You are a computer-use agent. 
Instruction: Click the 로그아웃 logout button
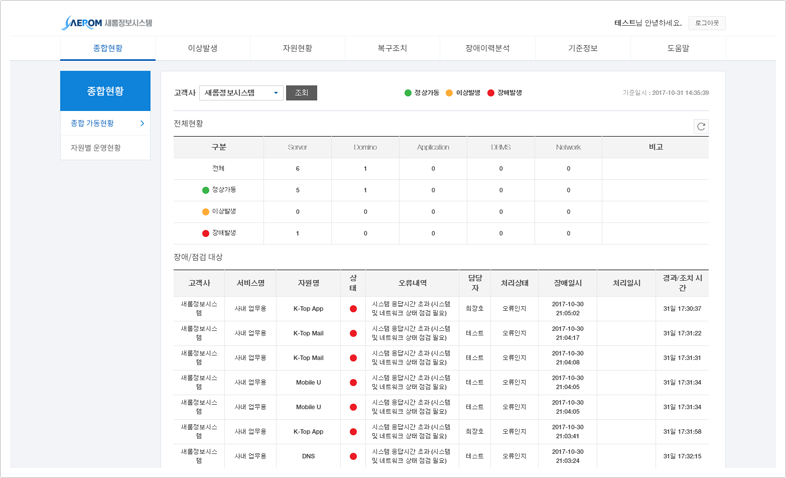click(707, 22)
